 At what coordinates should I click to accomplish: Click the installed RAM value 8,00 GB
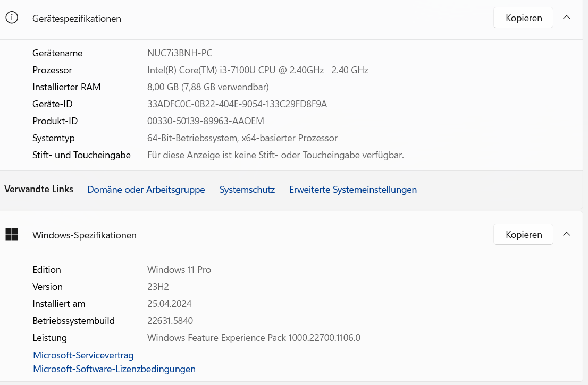pyautogui.click(x=208, y=87)
